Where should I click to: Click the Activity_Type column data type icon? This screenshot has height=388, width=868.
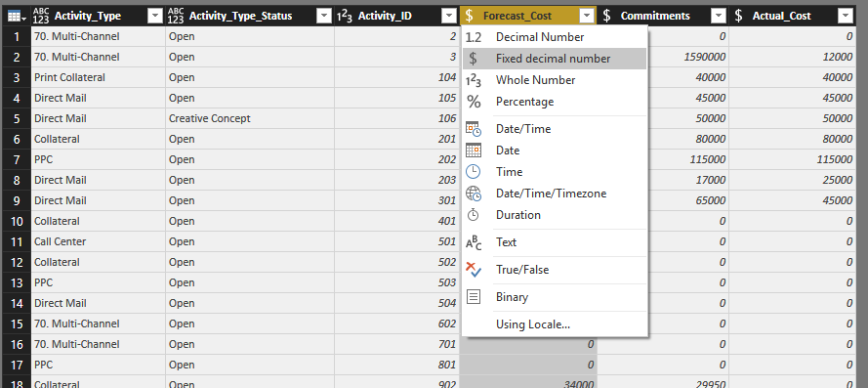coord(41,16)
